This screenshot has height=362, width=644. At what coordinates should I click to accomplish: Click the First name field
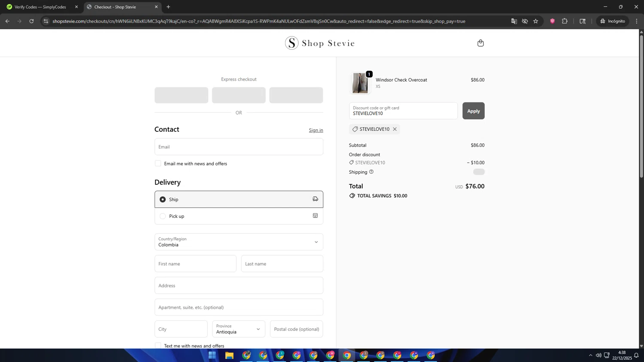(x=195, y=264)
